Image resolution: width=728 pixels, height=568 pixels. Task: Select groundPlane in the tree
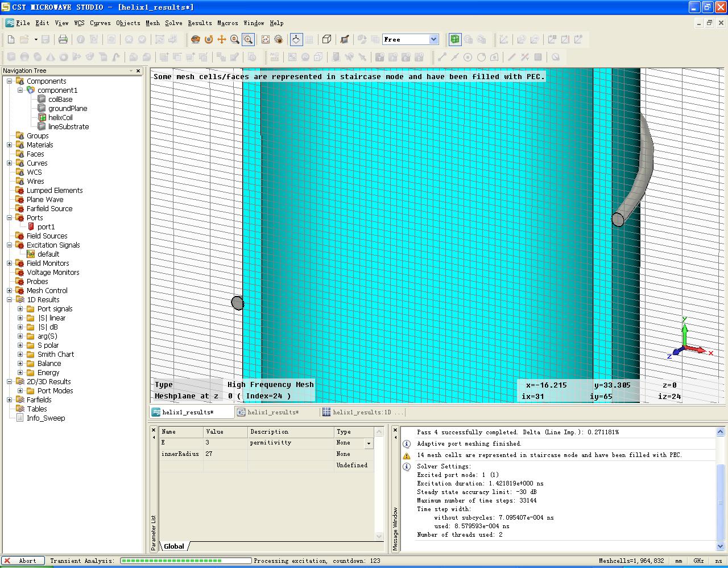pos(68,109)
